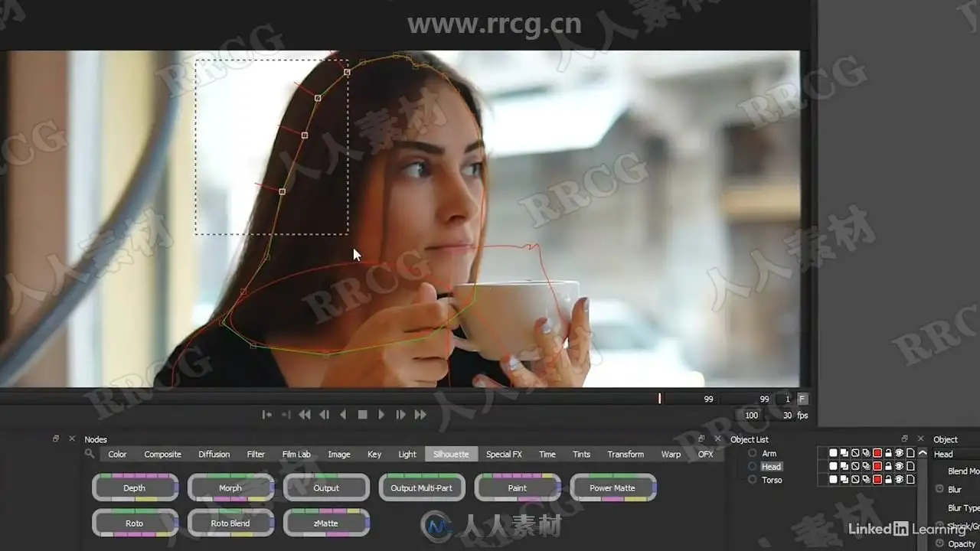980x551 pixels.
Task: Click the Depth node button
Action: [135, 488]
